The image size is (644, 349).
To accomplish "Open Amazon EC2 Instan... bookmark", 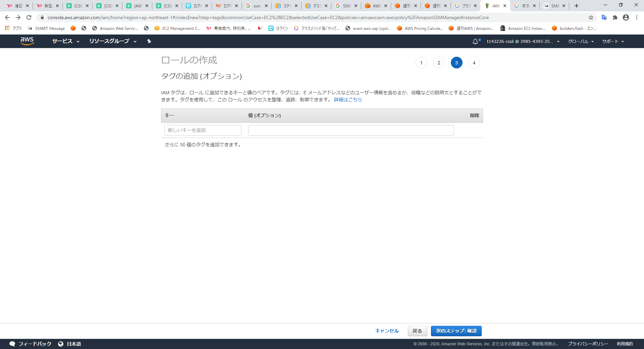I will (x=523, y=29).
